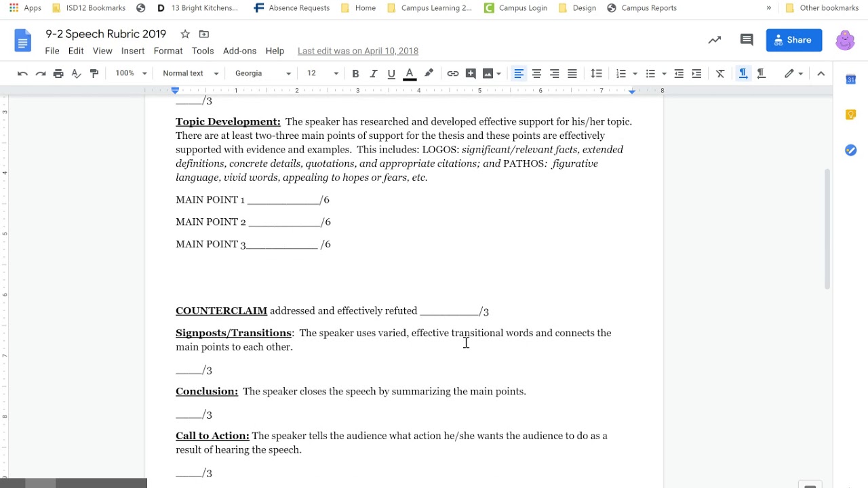Image resolution: width=868 pixels, height=488 pixels.
Task: Insert a link using the chain icon
Action: tap(453, 73)
